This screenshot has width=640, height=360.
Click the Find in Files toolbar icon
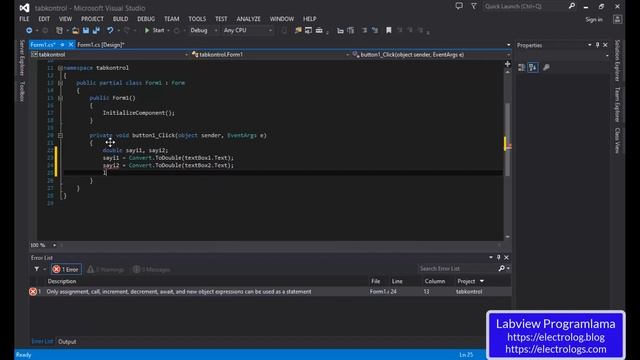[x=298, y=31]
